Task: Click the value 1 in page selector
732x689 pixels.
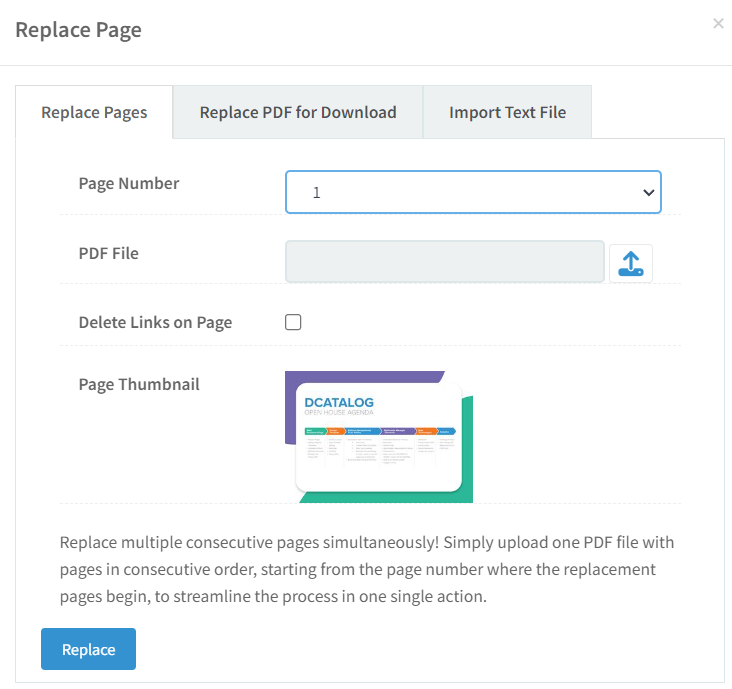Action: (x=317, y=193)
